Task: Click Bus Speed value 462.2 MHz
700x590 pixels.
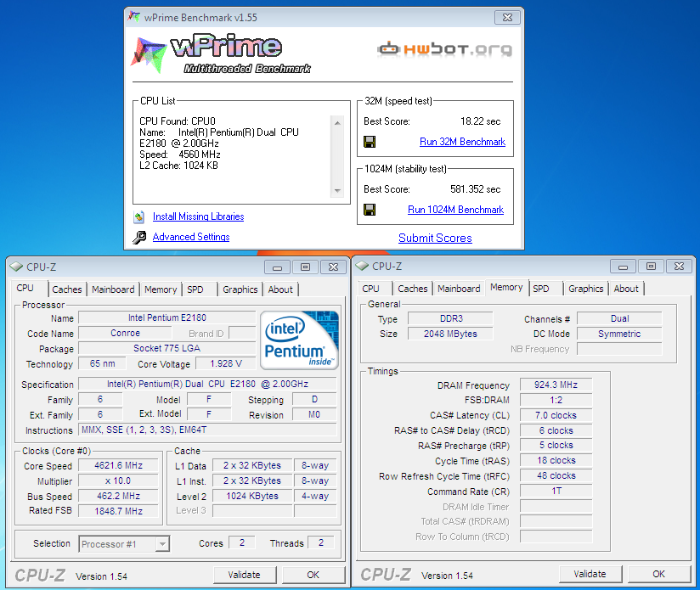Action: [118, 496]
